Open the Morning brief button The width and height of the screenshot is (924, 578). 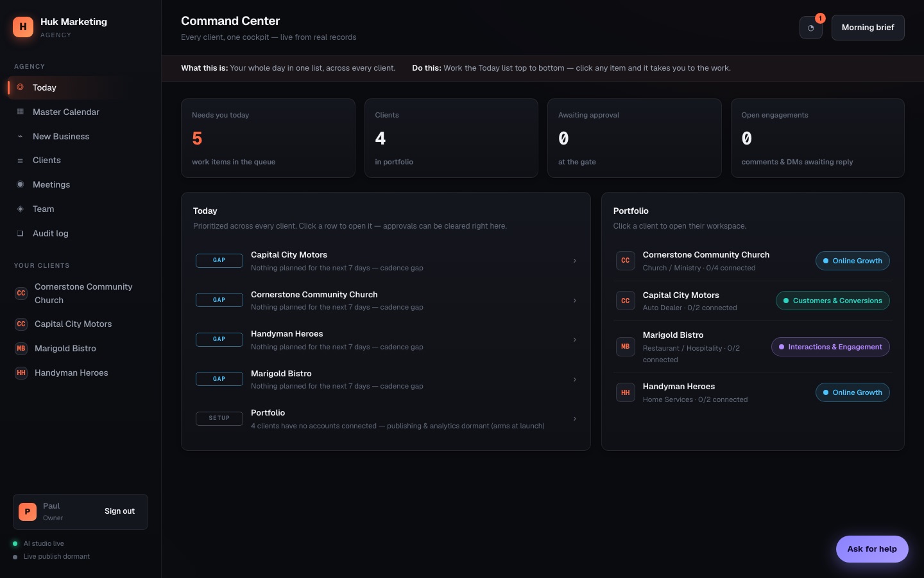pyautogui.click(x=868, y=28)
